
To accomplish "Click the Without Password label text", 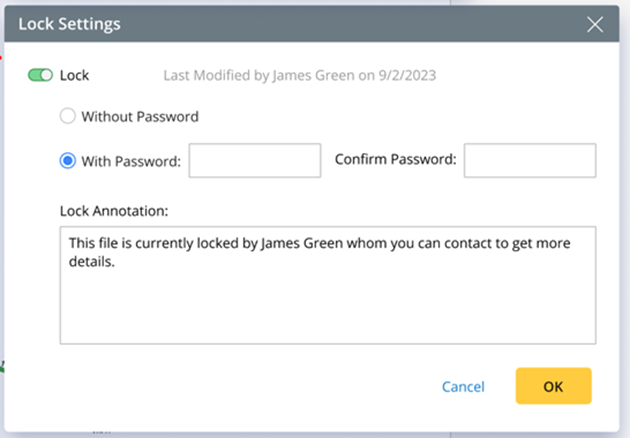I will tap(140, 116).
